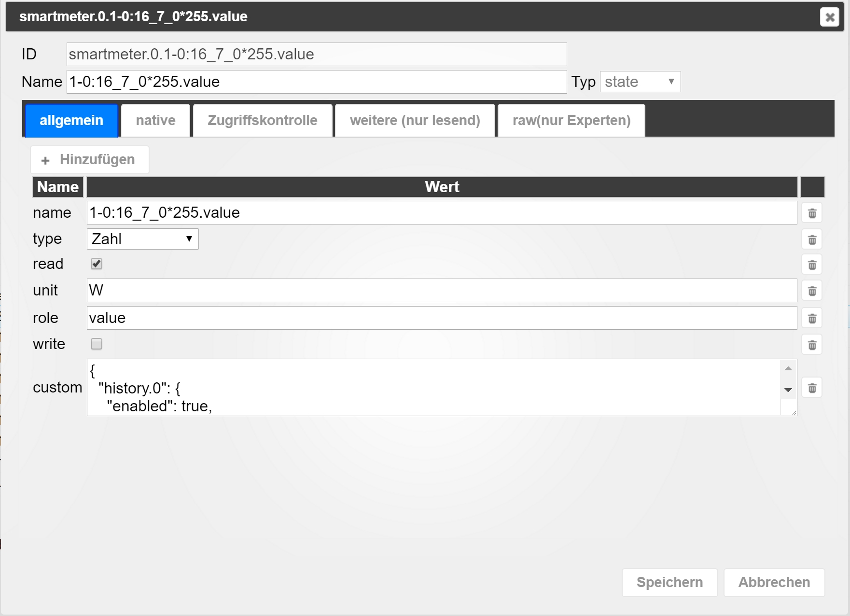Cancel with the Abbrechen button
The width and height of the screenshot is (850, 616).
(774, 583)
